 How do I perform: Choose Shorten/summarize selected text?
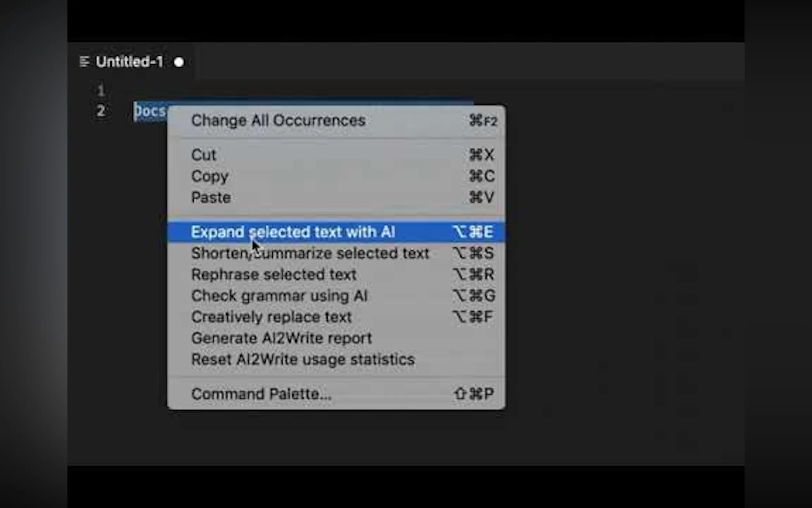[310, 253]
